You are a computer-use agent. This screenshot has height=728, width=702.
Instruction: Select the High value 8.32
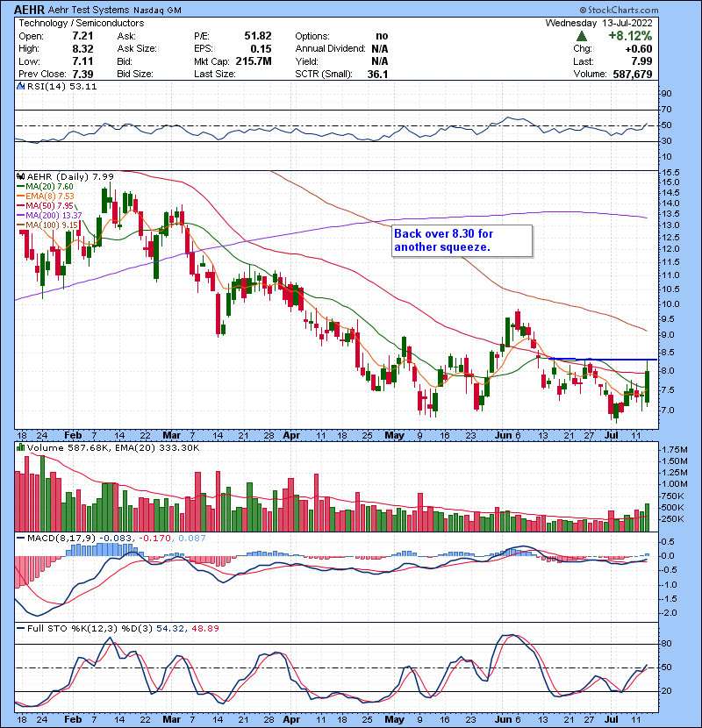tap(82, 49)
